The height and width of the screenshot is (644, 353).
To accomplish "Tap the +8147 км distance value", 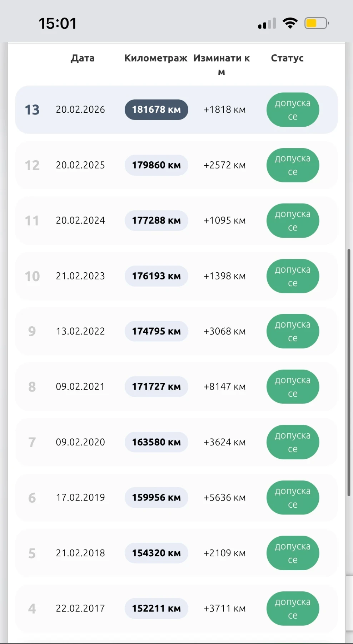I will [x=224, y=387].
